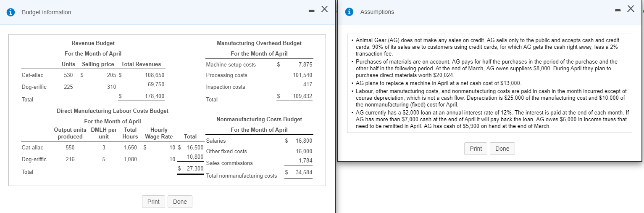Click the Budget information window title
Screen dimensions: 644x213
[x=47, y=12]
